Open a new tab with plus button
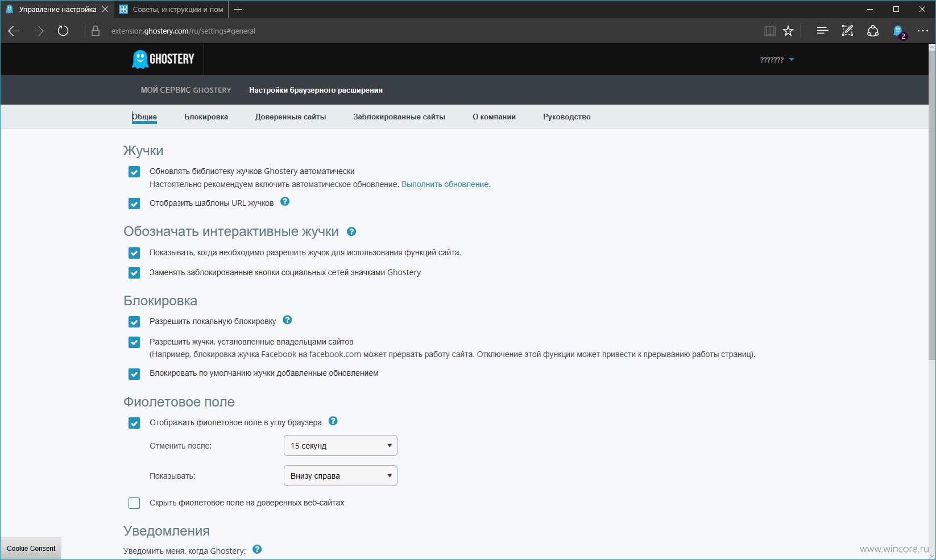Screen dimensions: 936x560 238,10
